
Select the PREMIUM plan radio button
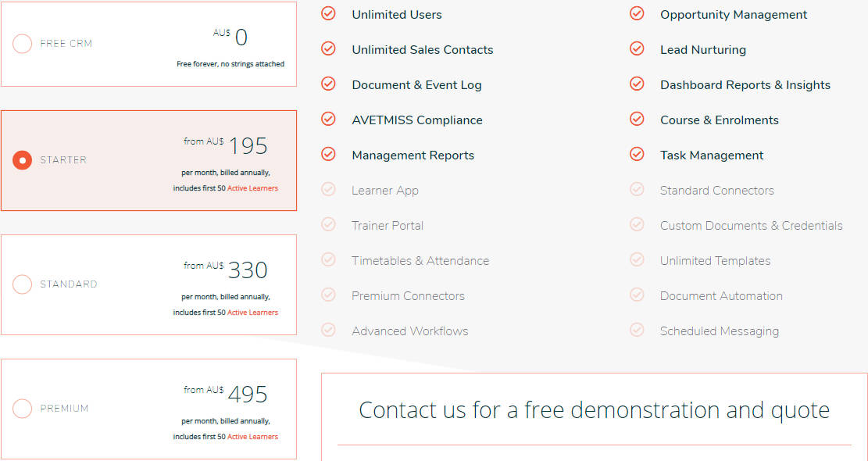click(22, 409)
